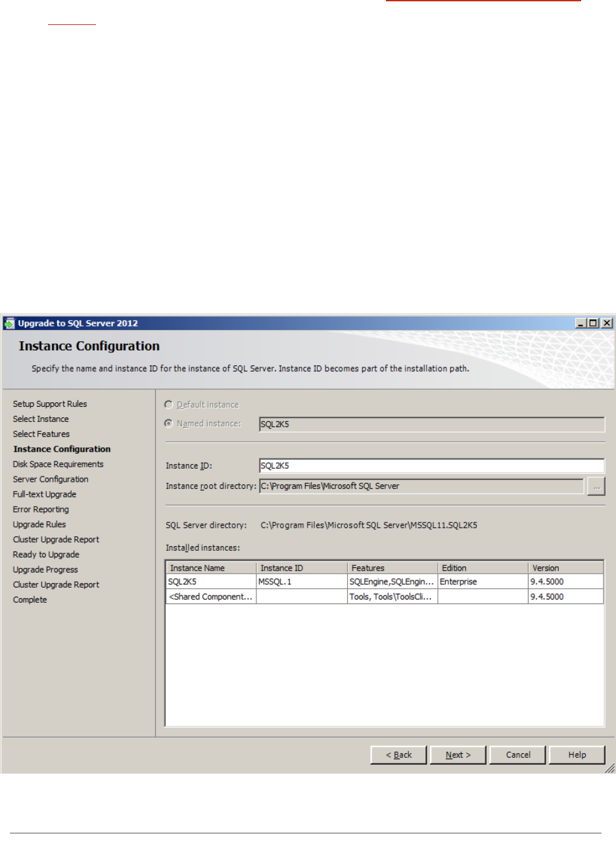Select the Named instance radio button
Image resolution: width=616 pixels, height=863 pixels.
(168, 423)
